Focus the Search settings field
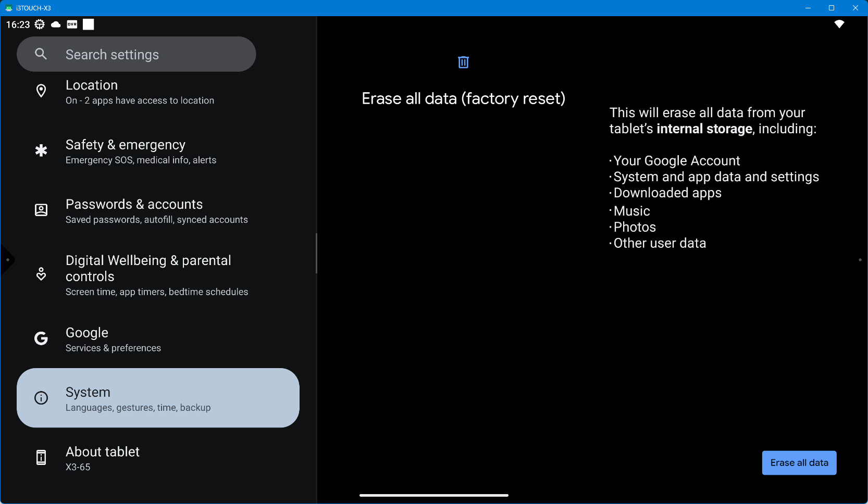The height and width of the screenshot is (504, 868). point(146,55)
